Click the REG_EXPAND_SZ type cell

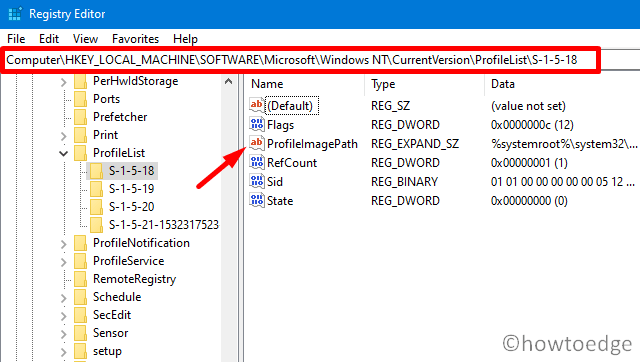click(x=415, y=144)
